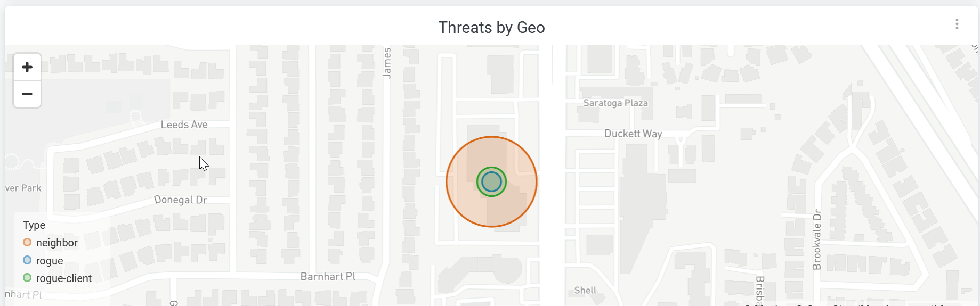The height and width of the screenshot is (306, 980).
Task: Toggle the rogue legend label
Action: click(50, 261)
